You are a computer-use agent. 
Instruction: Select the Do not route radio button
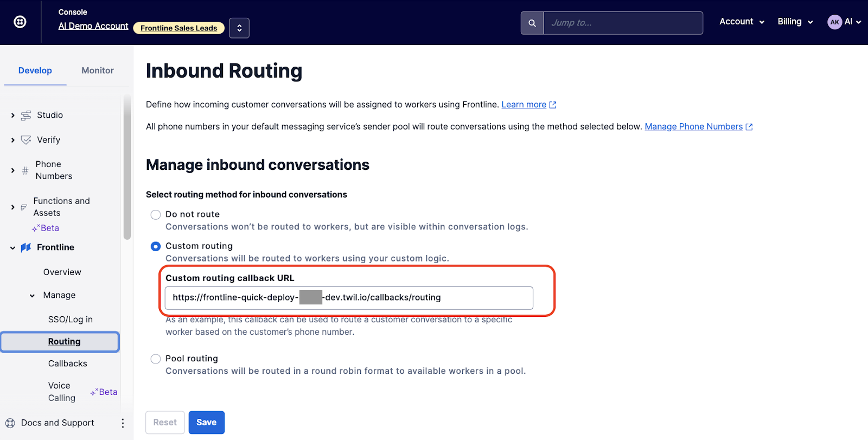156,215
